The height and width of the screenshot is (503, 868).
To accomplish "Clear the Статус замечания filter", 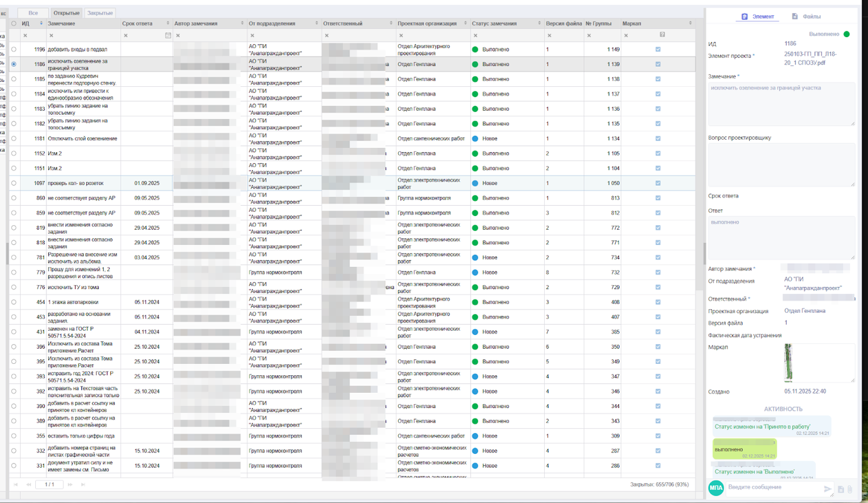I will (476, 35).
